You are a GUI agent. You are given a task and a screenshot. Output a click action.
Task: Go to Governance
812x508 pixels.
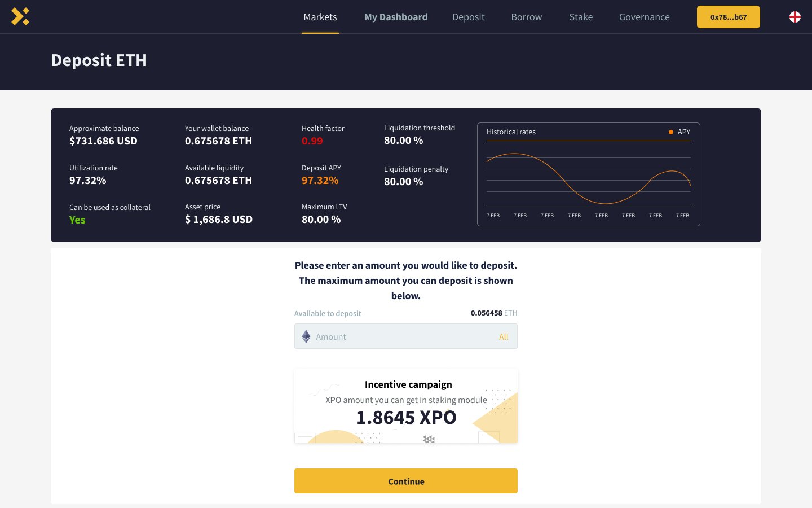(644, 17)
